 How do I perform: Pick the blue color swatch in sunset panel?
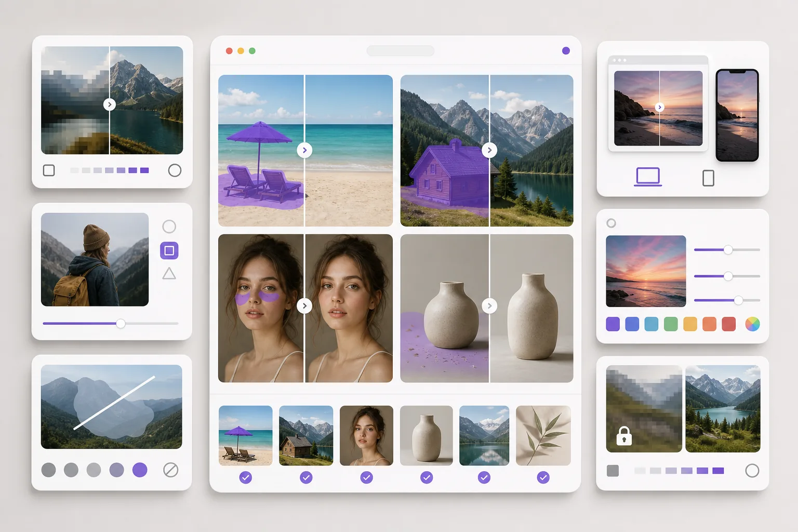click(x=632, y=324)
